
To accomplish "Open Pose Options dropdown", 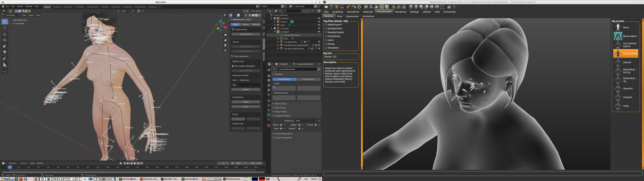I will tap(257, 11).
